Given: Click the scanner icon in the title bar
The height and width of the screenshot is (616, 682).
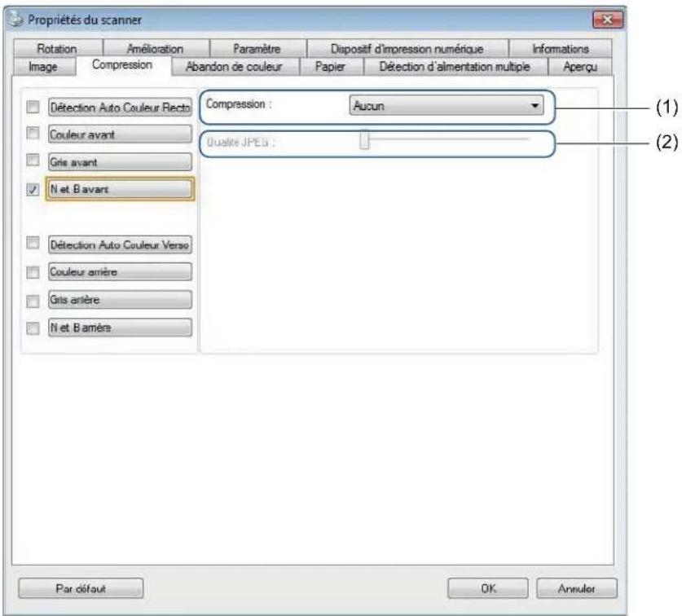Looking at the screenshot, I should click(x=16, y=19).
